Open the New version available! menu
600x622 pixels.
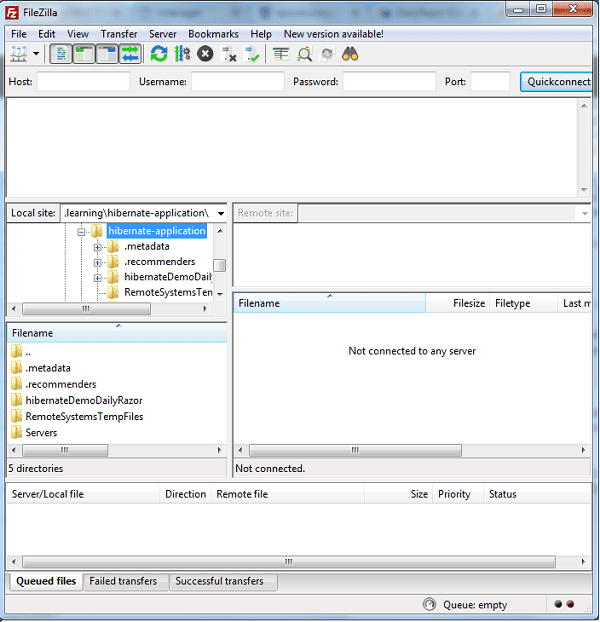[334, 34]
